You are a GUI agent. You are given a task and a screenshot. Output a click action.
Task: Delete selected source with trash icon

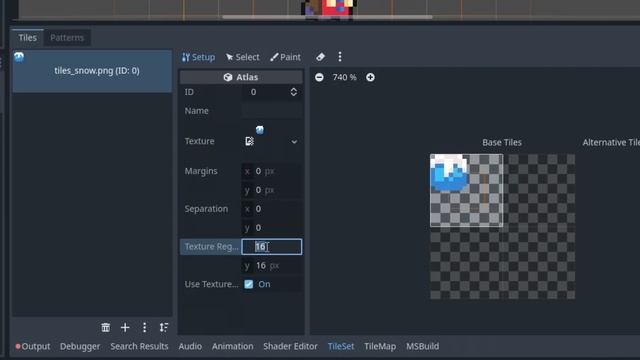[x=106, y=327]
